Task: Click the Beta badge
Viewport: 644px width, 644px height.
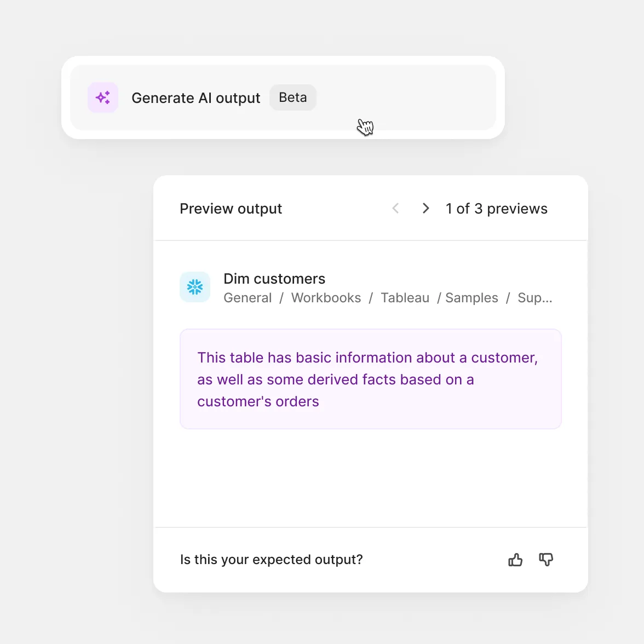Action: (293, 97)
